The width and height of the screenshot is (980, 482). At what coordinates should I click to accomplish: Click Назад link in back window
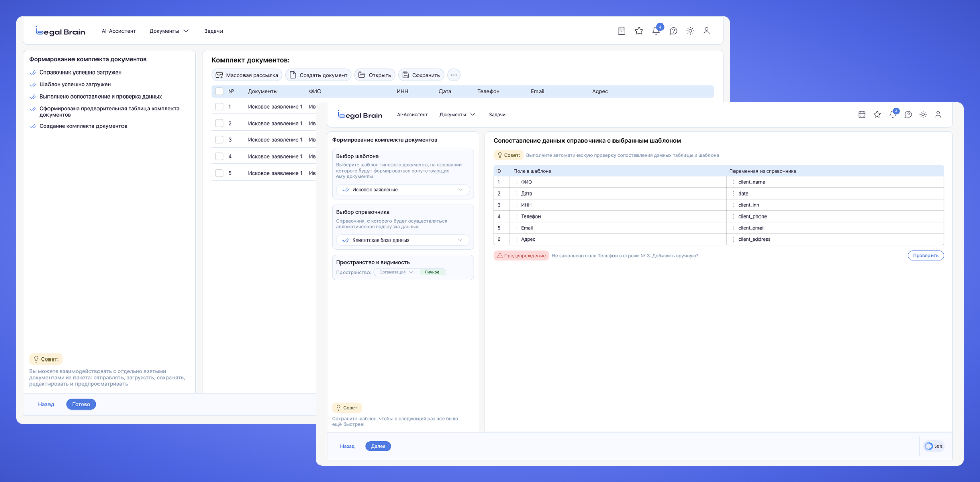[46, 404]
